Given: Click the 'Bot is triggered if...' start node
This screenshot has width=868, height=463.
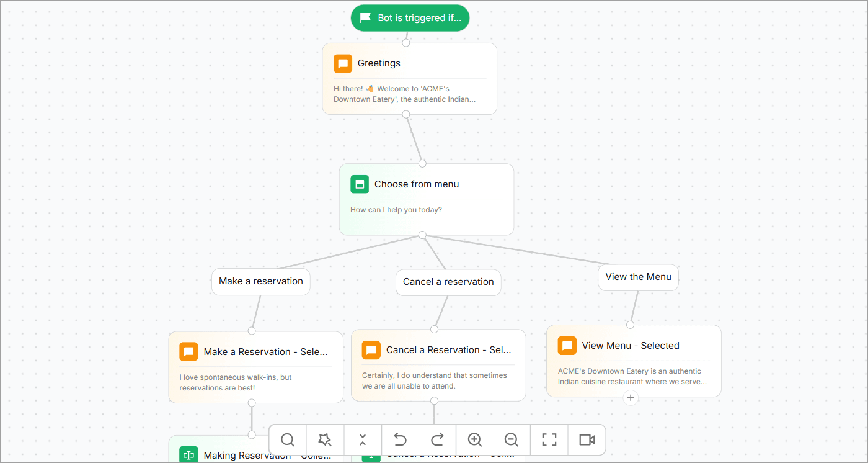Looking at the screenshot, I should tap(410, 18).
